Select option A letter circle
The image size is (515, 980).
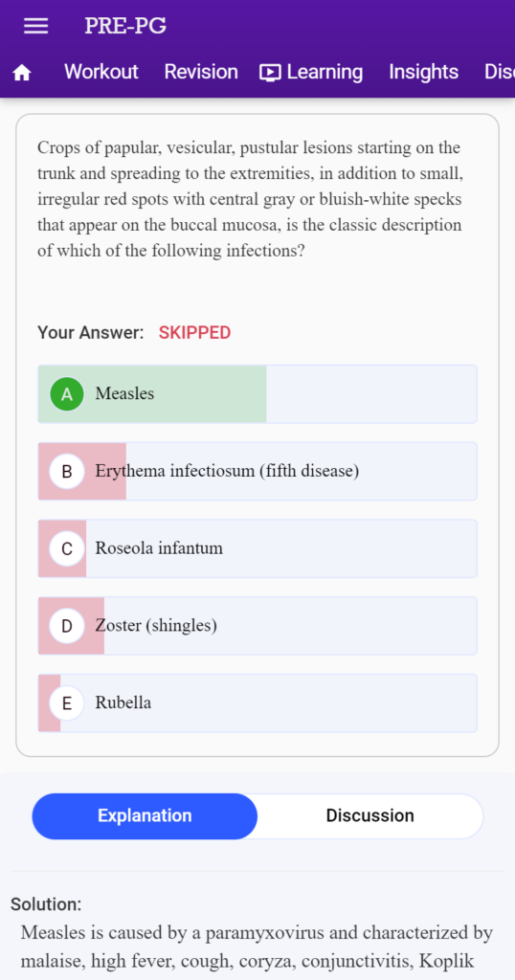click(x=67, y=394)
